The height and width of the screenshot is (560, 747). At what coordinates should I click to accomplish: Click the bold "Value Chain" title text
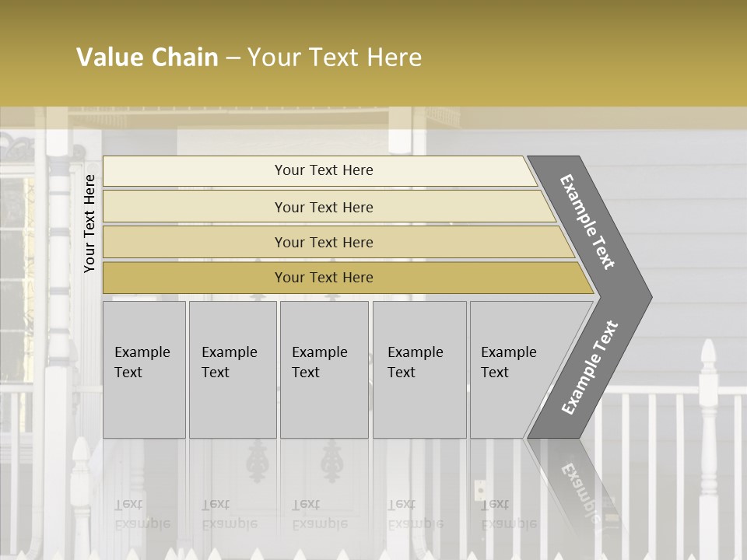pyautogui.click(x=147, y=58)
